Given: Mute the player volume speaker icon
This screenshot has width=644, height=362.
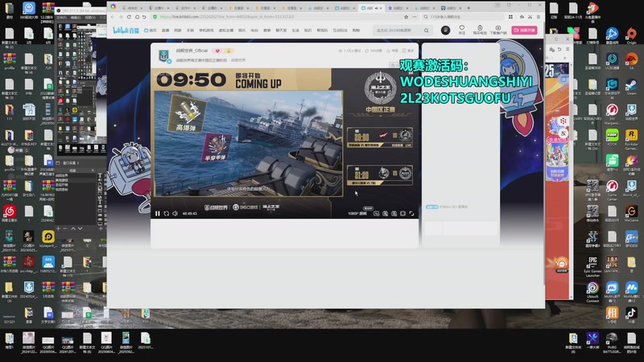Looking at the screenshot, I should click(175, 213).
